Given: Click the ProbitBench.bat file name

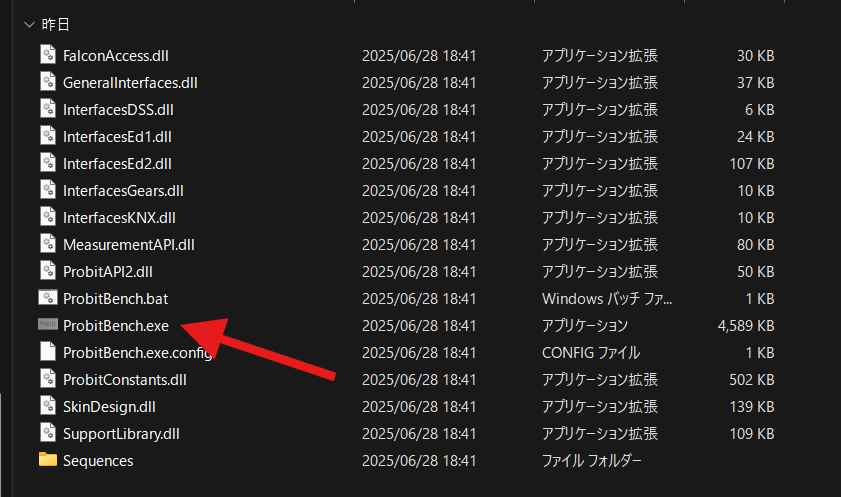Looking at the screenshot, I should (115, 299).
